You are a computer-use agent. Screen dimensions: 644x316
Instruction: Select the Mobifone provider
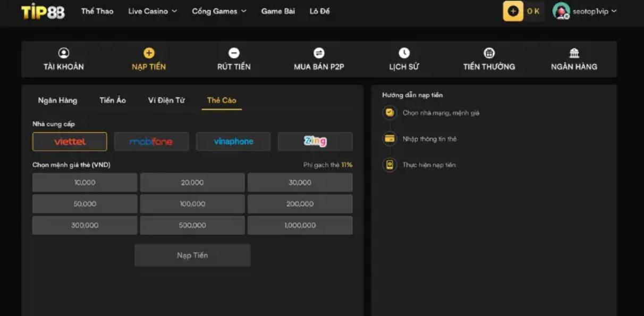click(x=151, y=142)
